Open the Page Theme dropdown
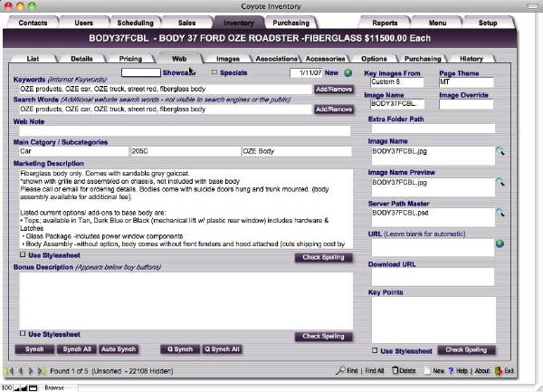This screenshot has height=392, width=543. point(465,82)
